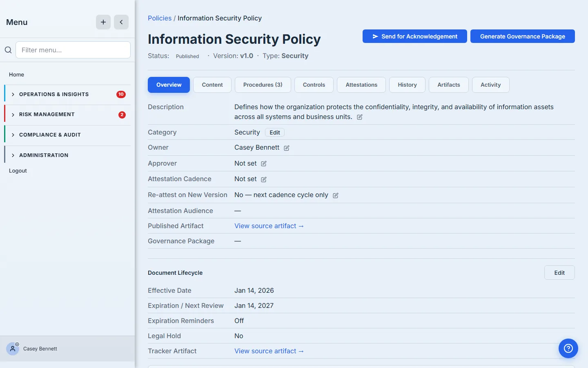Open the Content tab
Screen dimensions: 588x368
point(212,85)
